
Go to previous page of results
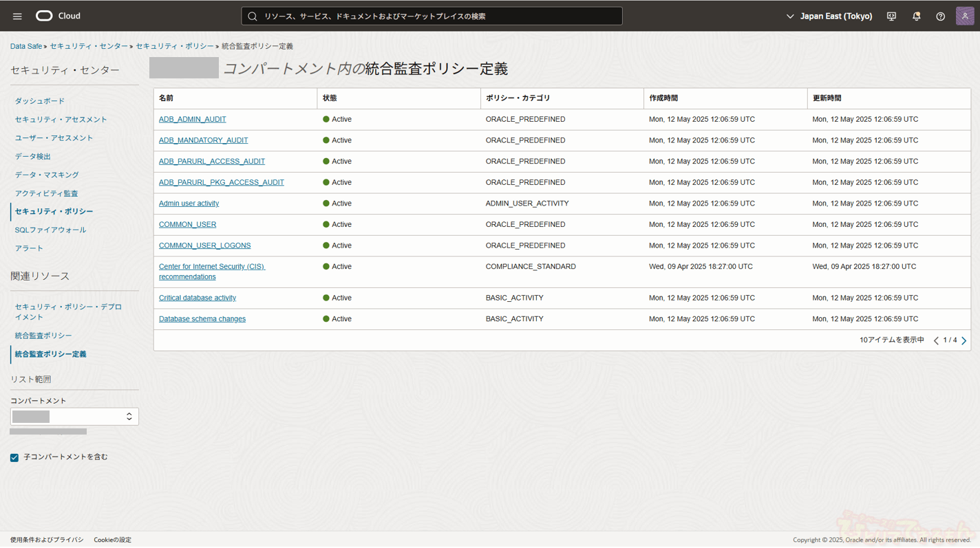coord(936,340)
